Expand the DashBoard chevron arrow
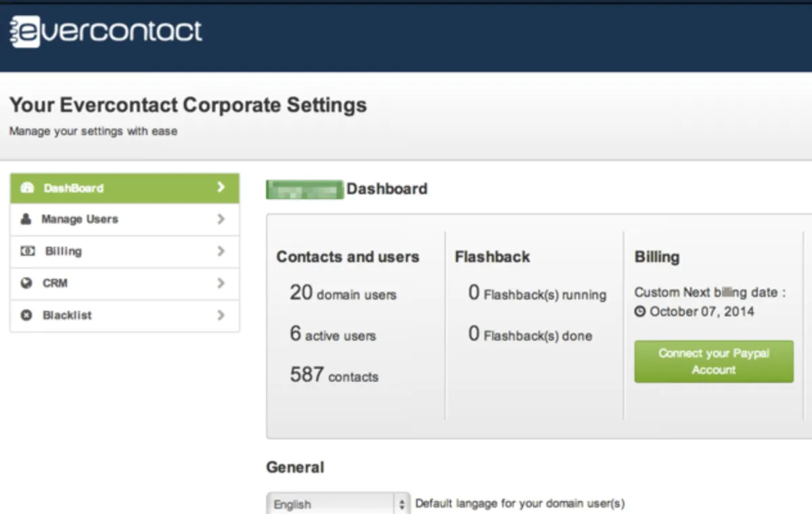This screenshot has width=812, height=514. [221, 188]
